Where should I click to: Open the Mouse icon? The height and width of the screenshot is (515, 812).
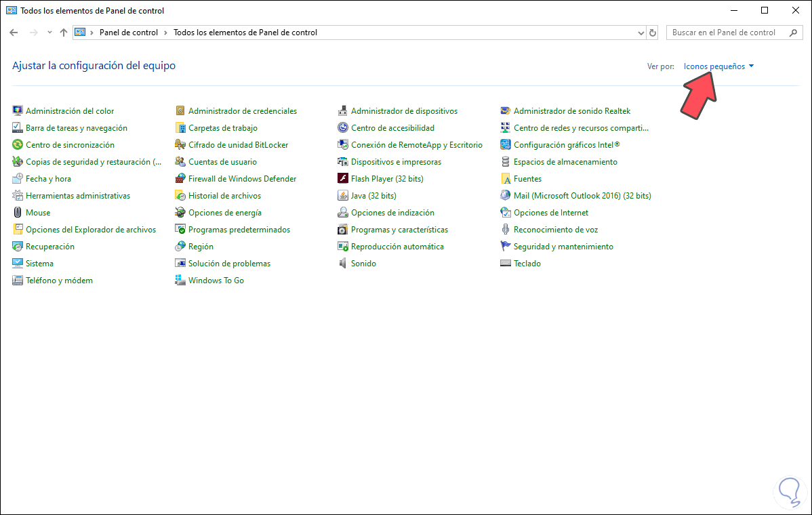tap(18, 213)
